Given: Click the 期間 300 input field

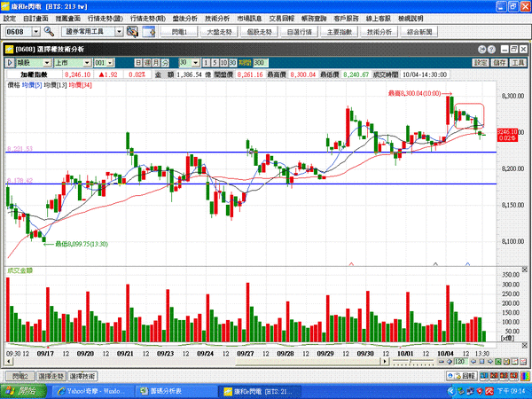Looking at the screenshot, I should coord(261,63).
